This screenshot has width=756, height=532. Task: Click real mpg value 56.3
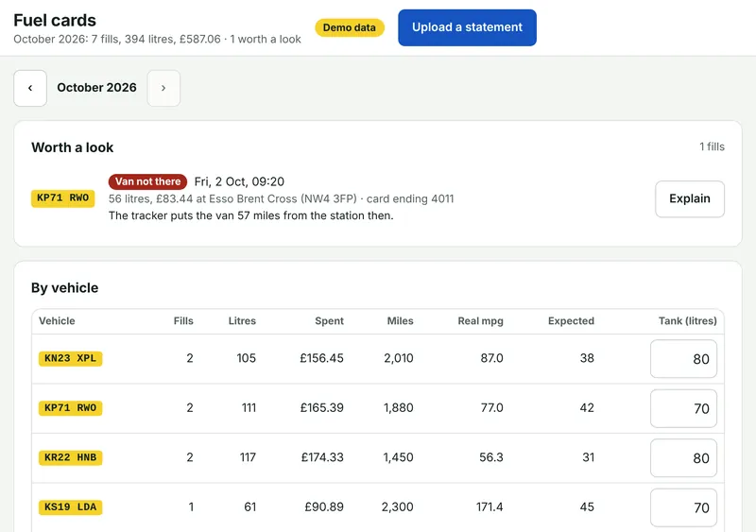pyautogui.click(x=490, y=457)
